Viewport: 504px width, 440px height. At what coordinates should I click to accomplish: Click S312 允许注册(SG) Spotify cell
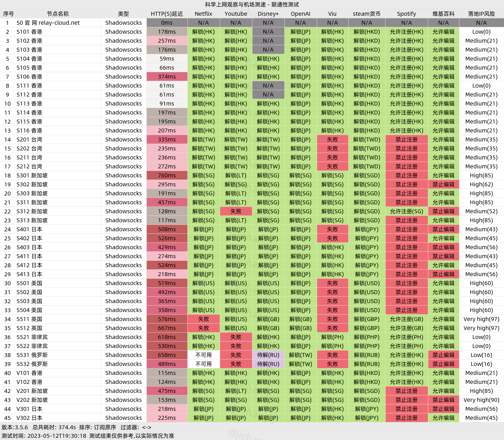[407, 211]
